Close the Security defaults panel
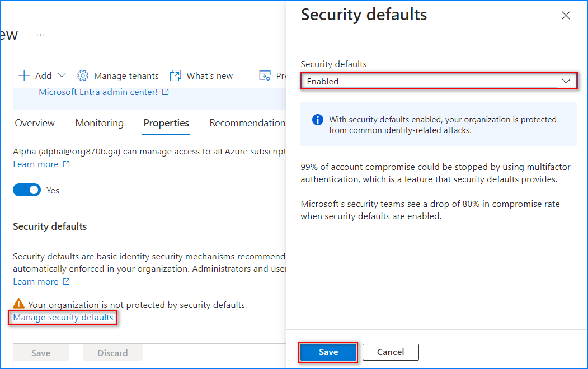 click(x=566, y=15)
